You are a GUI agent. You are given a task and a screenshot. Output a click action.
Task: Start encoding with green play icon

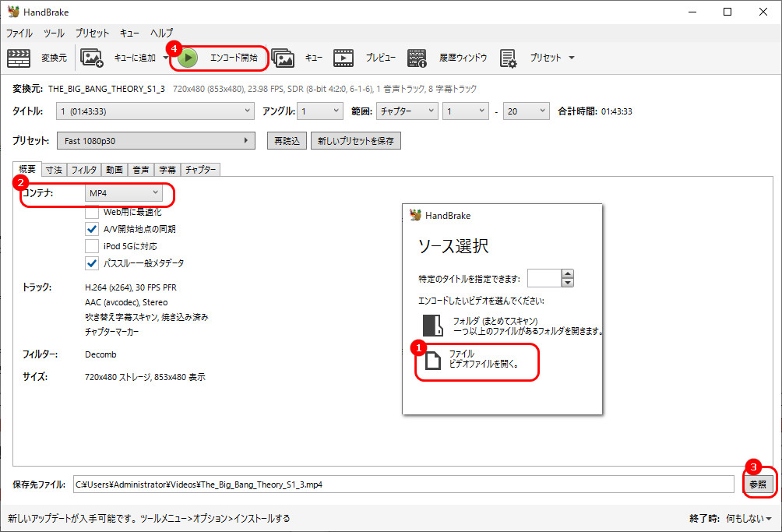tap(188, 58)
